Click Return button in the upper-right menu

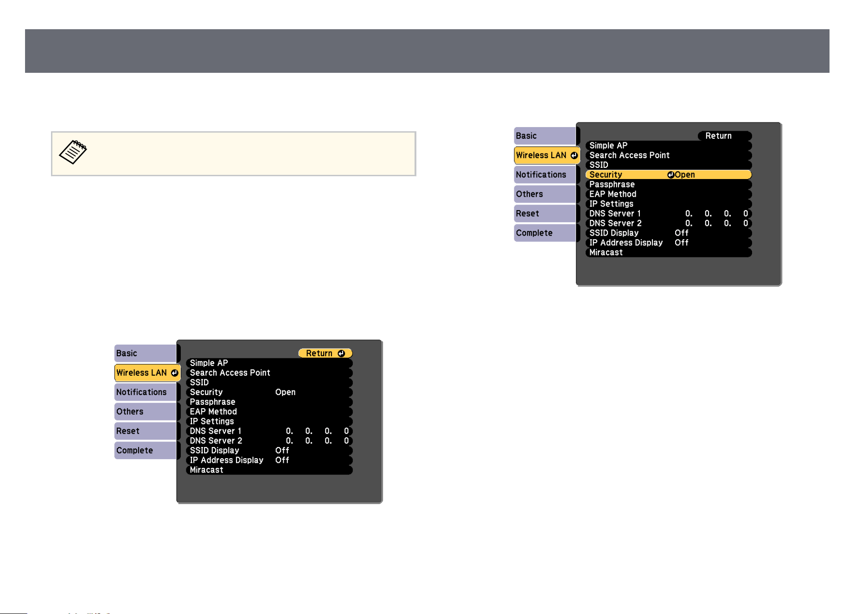coord(725,136)
